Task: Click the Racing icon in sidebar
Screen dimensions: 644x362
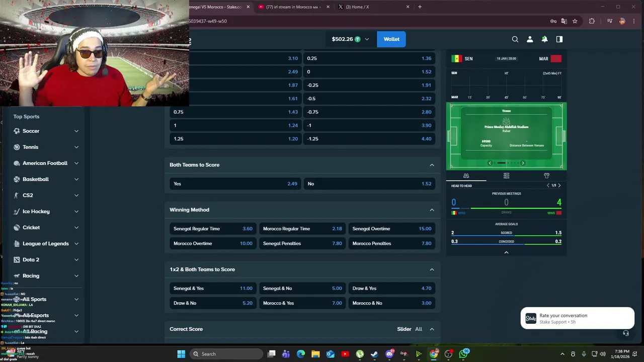Action: tap(17, 276)
